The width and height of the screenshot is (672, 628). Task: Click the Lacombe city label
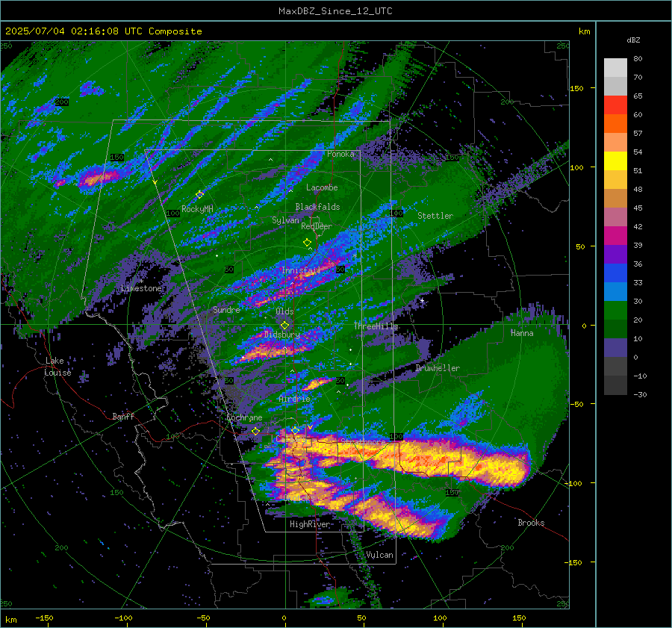click(322, 187)
